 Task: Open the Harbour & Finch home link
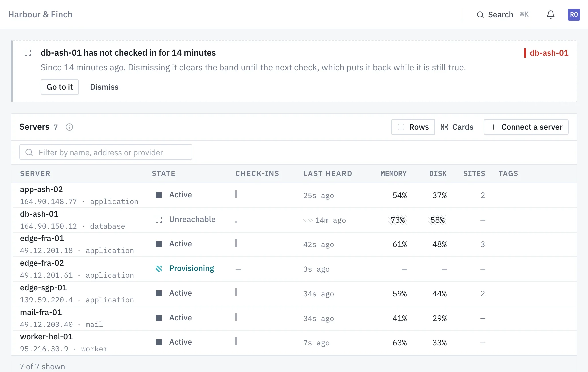pyautogui.click(x=40, y=14)
